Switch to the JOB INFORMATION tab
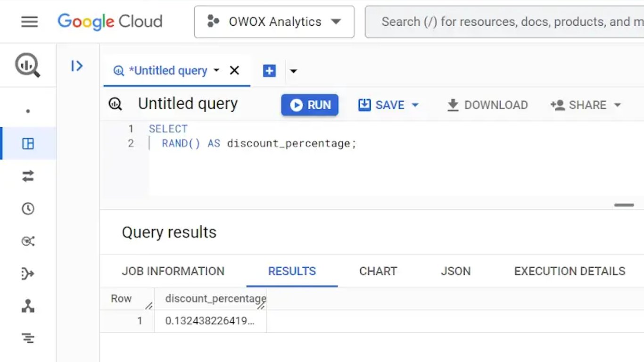Screen dimensions: 644x362 coord(173,271)
